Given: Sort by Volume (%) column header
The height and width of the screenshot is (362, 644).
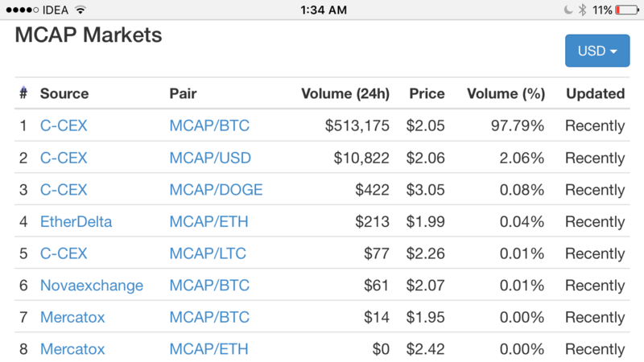Looking at the screenshot, I should 506,93.
